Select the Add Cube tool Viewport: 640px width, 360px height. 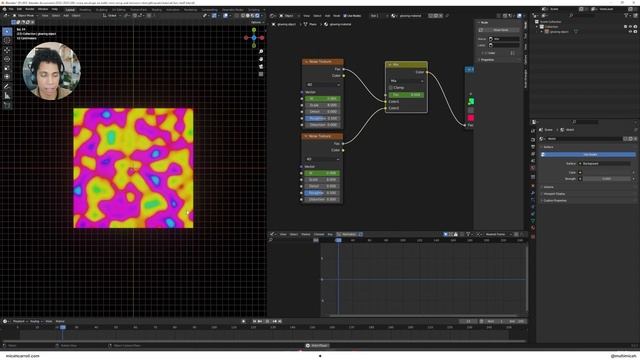tap(7, 105)
